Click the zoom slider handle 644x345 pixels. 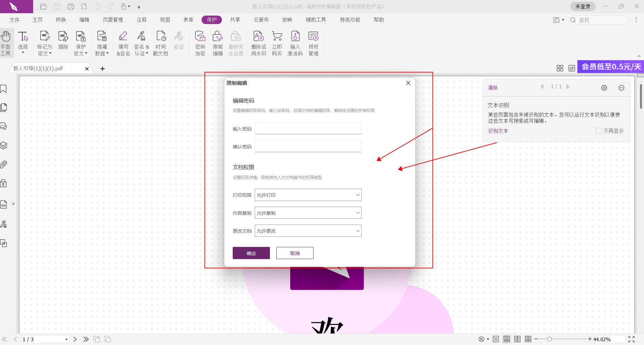[x=549, y=339]
